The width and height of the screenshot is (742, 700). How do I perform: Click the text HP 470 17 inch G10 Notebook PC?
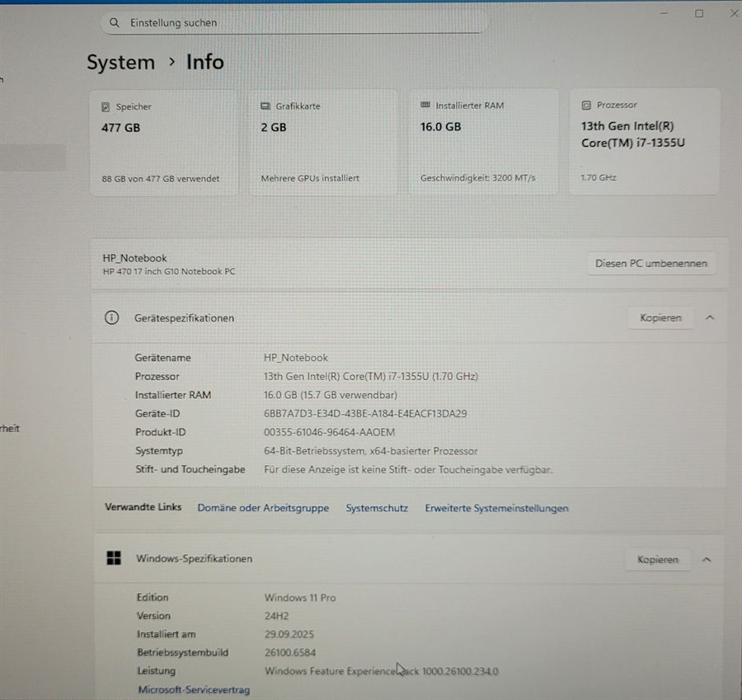point(169,271)
